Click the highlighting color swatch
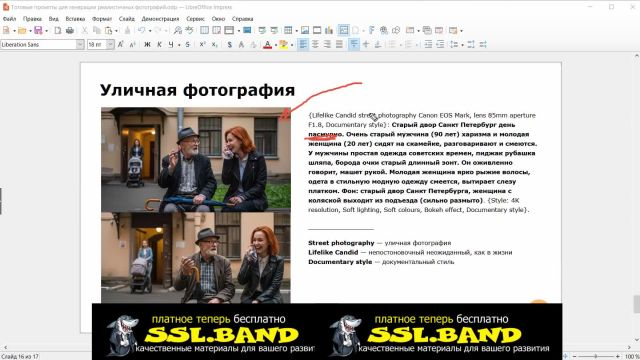The image size is (640, 360). [x=283, y=44]
